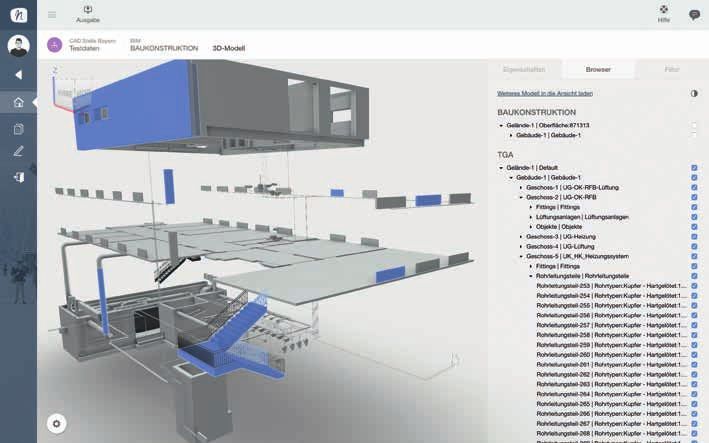
Task: Click the Ausgabe export icon
Action: 87,10
